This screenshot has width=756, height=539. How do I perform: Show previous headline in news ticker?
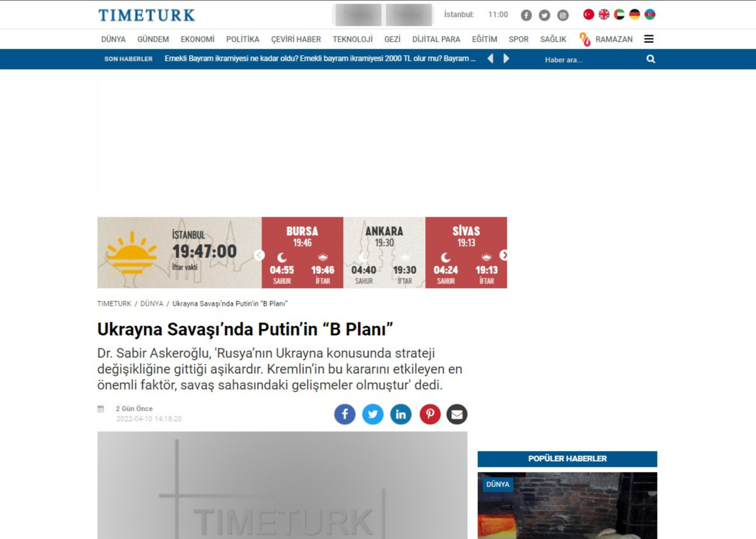pos(490,59)
